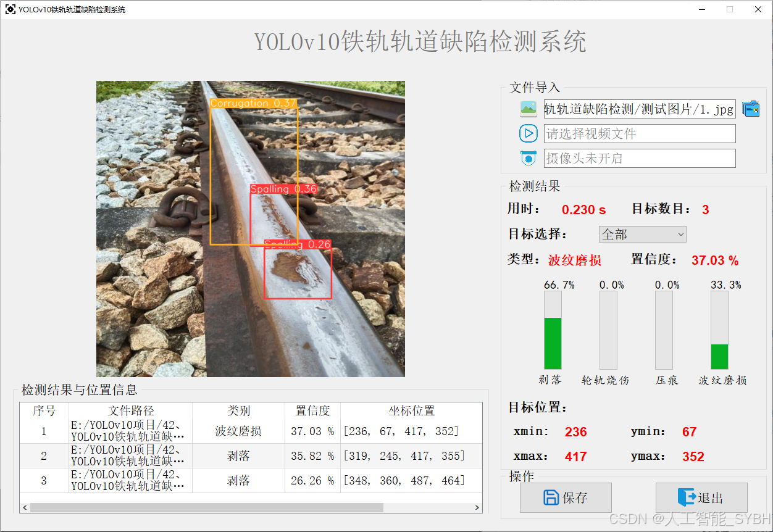Click the 类别 column header

tap(238, 410)
